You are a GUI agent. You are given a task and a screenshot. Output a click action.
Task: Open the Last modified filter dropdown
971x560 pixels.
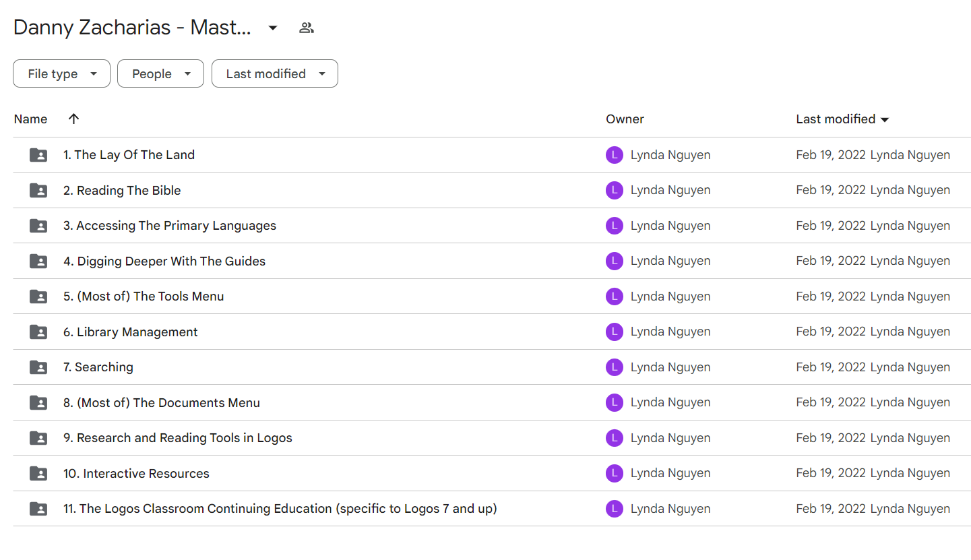pos(275,74)
